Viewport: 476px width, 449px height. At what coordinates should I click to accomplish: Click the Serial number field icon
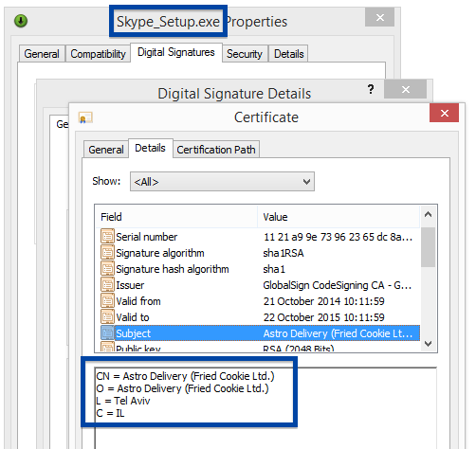[x=107, y=236]
